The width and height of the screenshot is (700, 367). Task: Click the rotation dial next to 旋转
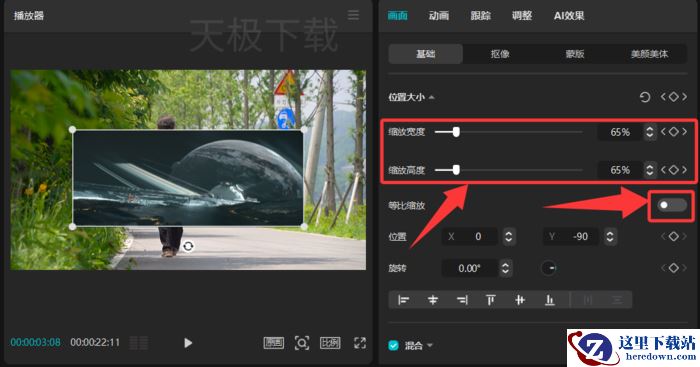click(549, 268)
